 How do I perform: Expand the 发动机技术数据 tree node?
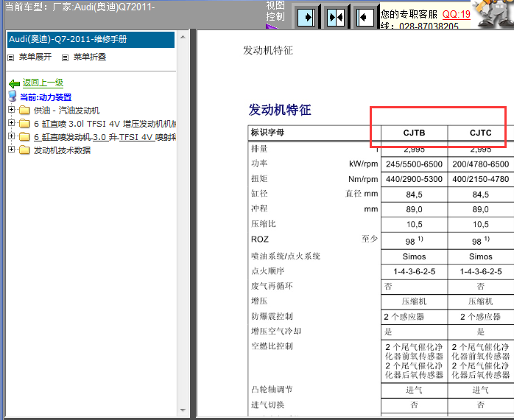(11, 150)
